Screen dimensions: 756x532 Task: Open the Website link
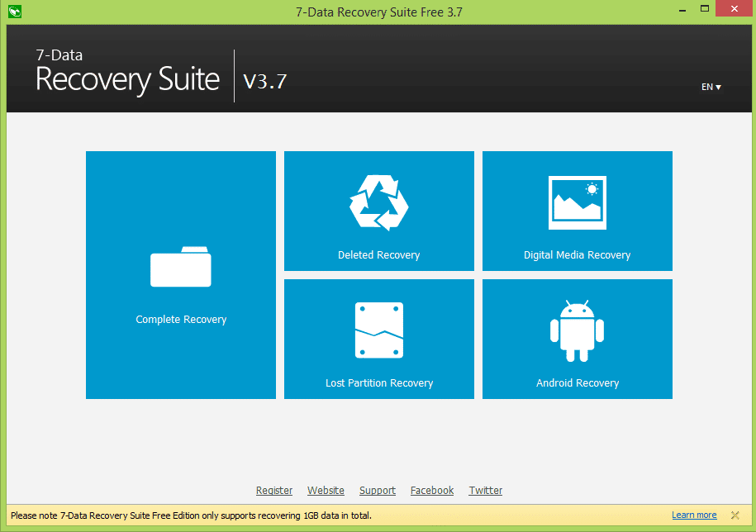326,490
